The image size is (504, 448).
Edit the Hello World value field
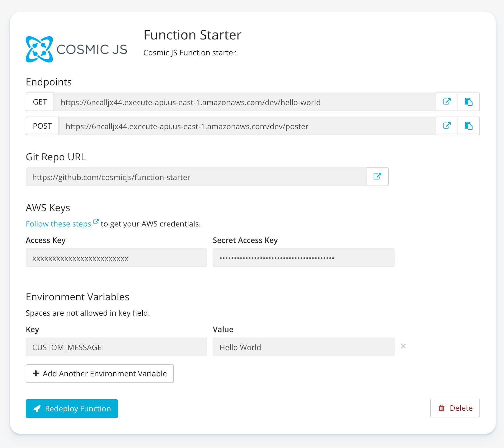click(303, 347)
